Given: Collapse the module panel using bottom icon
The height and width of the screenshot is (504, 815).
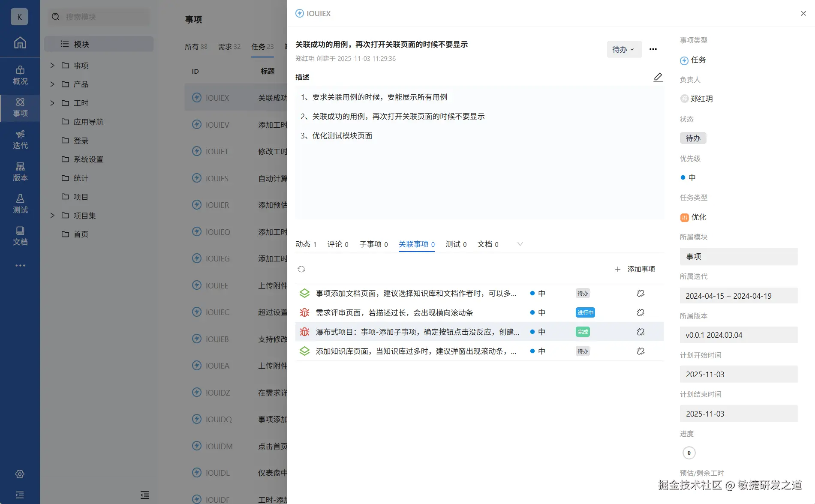Looking at the screenshot, I should click(x=145, y=495).
